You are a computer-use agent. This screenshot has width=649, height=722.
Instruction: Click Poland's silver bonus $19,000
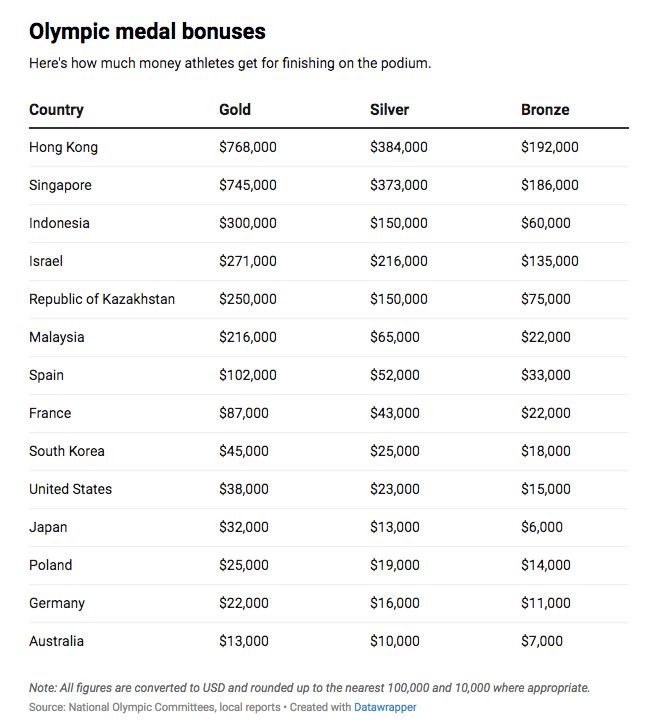click(x=395, y=565)
